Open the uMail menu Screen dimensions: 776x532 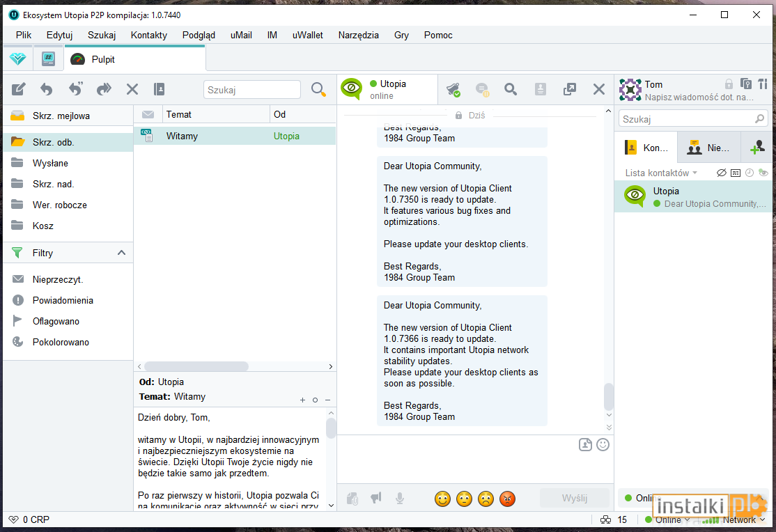click(241, 35)
